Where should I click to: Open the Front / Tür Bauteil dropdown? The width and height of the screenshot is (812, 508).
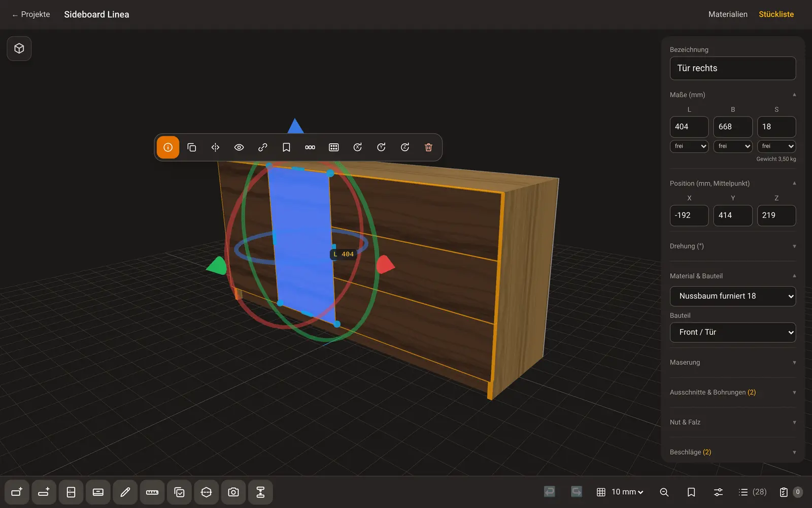click(x=733, y=332)
